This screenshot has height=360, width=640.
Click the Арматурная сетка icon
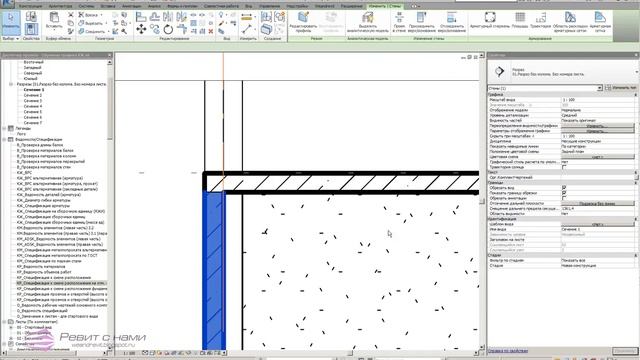(600, 17)
